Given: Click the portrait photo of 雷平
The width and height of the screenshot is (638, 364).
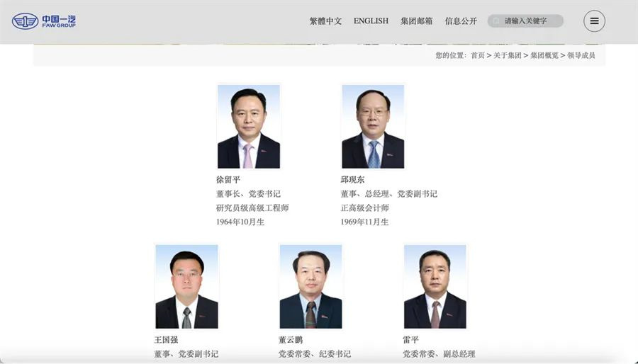Looking at the screenshot, I should (435, 286).
